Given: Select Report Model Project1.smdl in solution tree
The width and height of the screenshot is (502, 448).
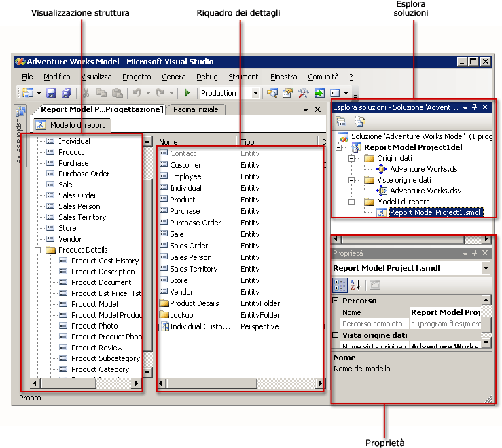Looking at the screenshot, I should pyautogui.click(x=435, y=213).
